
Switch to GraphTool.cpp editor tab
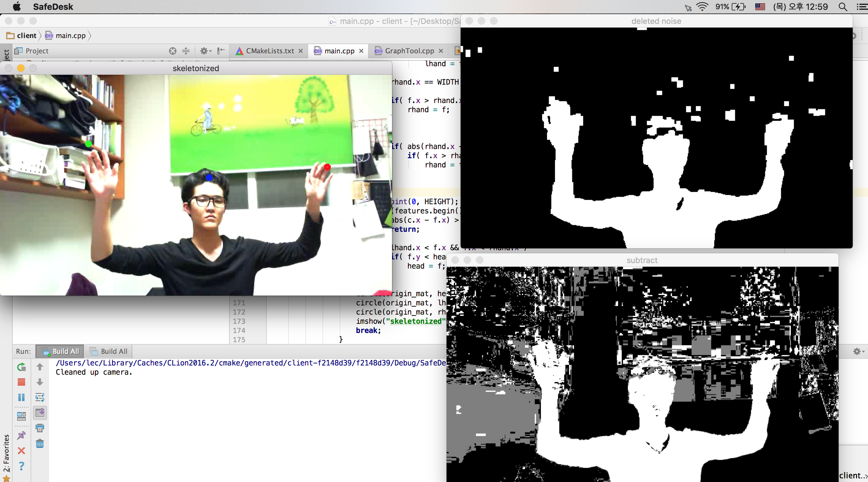[x=409, y=51]
